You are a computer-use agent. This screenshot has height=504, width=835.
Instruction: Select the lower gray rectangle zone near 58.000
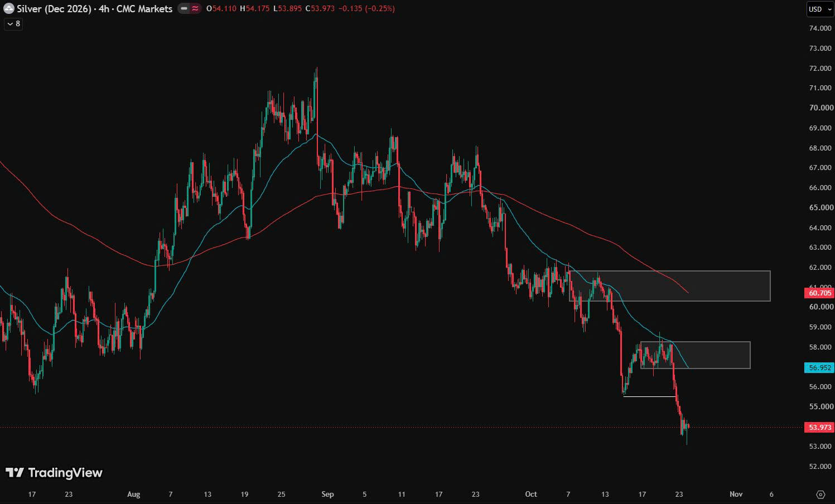pos(696,355)
